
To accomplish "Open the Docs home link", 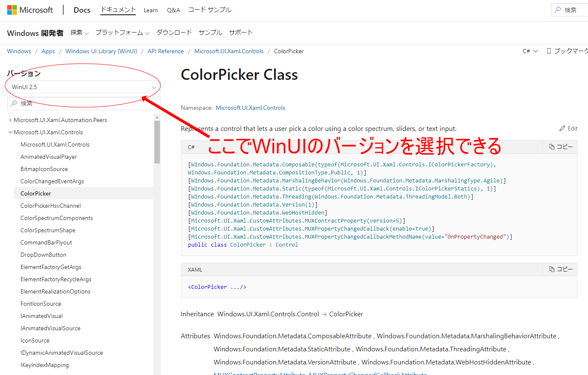I will click(82, 10).
